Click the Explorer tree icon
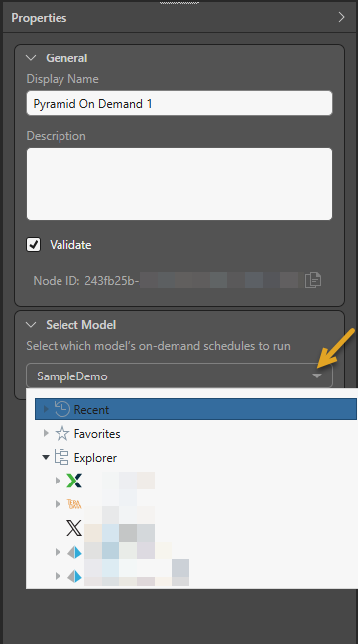Image resolution: width=358 pixels, height=644 pixels. click(x=61, y=457)
